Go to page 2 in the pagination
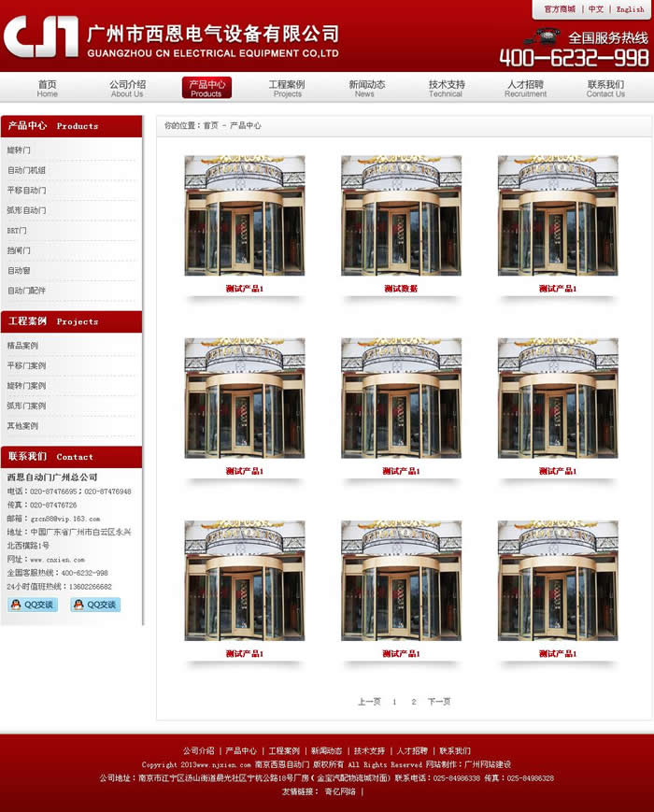 click(414, 701)
